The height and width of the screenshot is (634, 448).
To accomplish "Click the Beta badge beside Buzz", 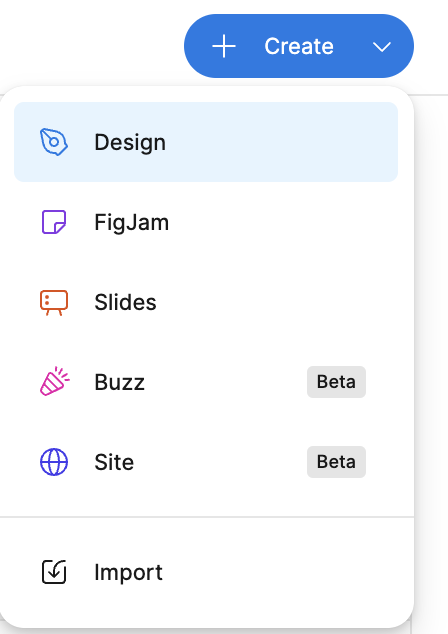I will coord(336,382).
